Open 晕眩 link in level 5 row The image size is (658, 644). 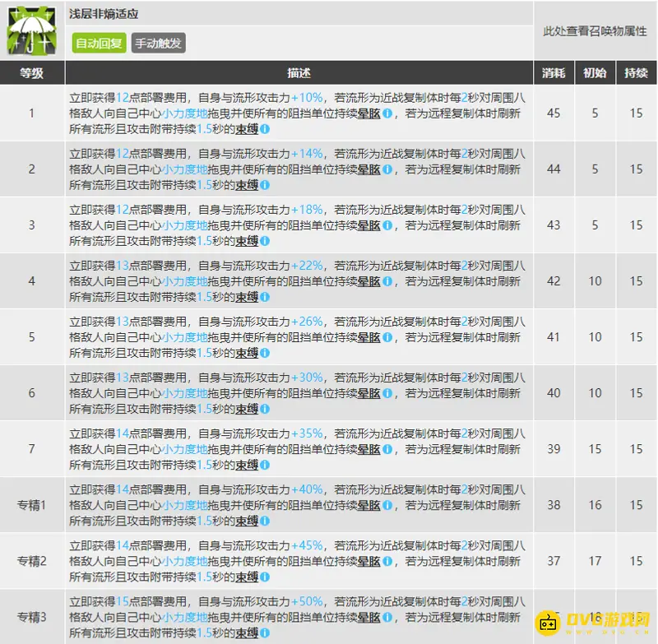pyautogui.click(x=368, y=337)
